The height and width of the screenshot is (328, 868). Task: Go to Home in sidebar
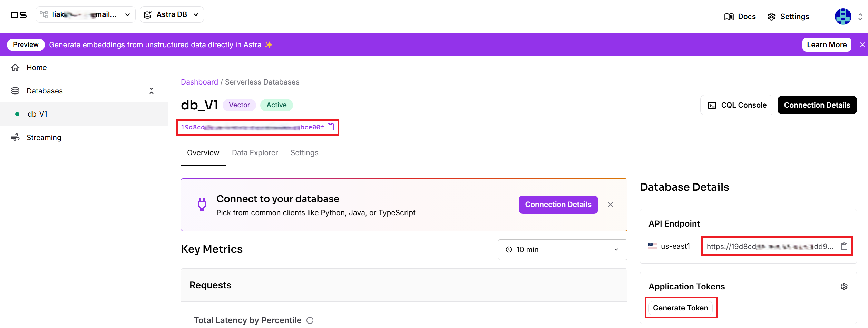(x=84, y=68)
